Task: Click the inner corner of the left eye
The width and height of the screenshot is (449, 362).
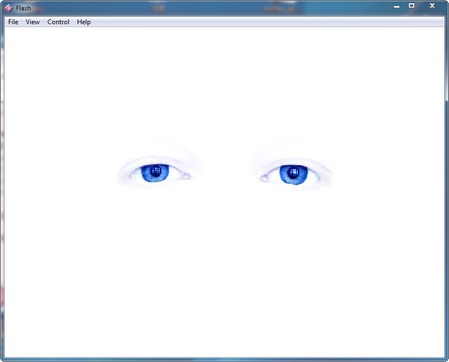Action: (x=186, y=176)
